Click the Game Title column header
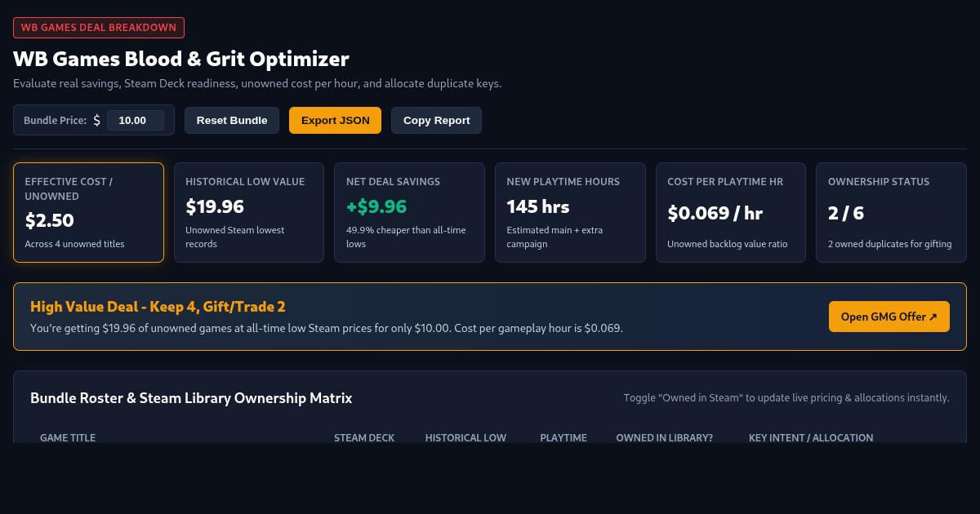Screen dimensions: 980x514 (68, 438)
